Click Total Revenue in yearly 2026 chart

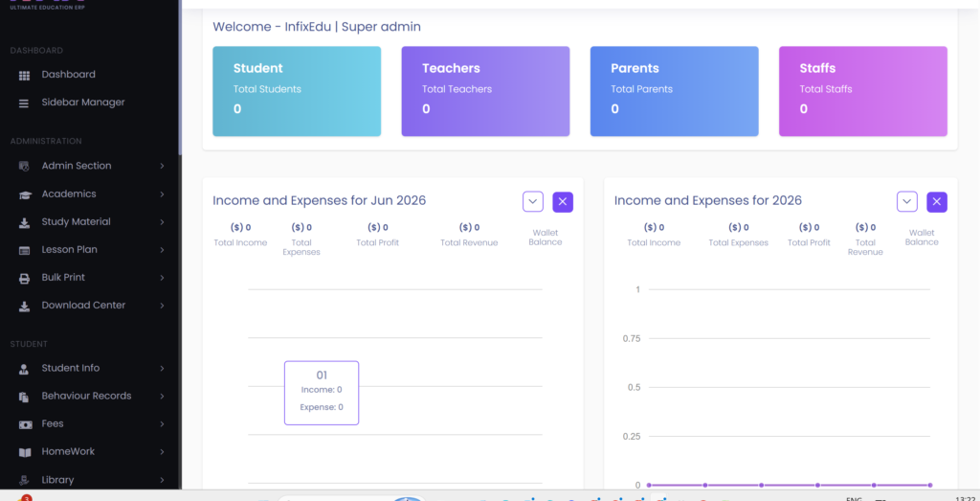click(865, 240)
